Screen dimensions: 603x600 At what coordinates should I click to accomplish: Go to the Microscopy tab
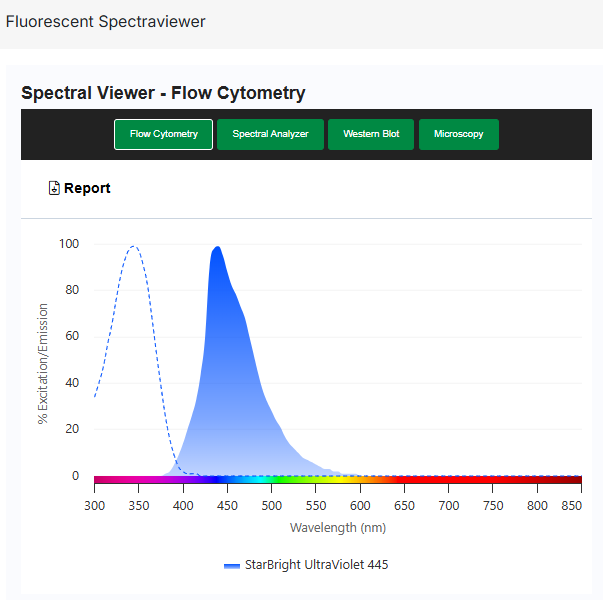pyautogui.click(x=458, y=134)
